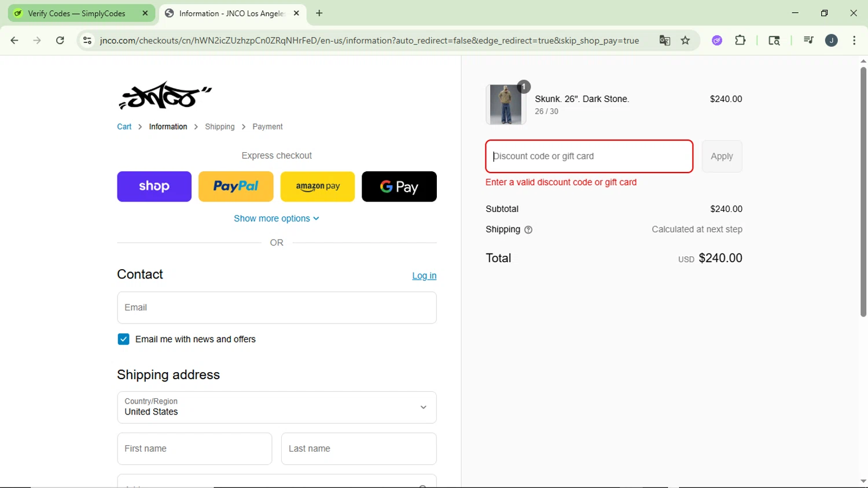Click the 'Calculated at next step' text
868x488 pixels.
(x=697, y=229)
